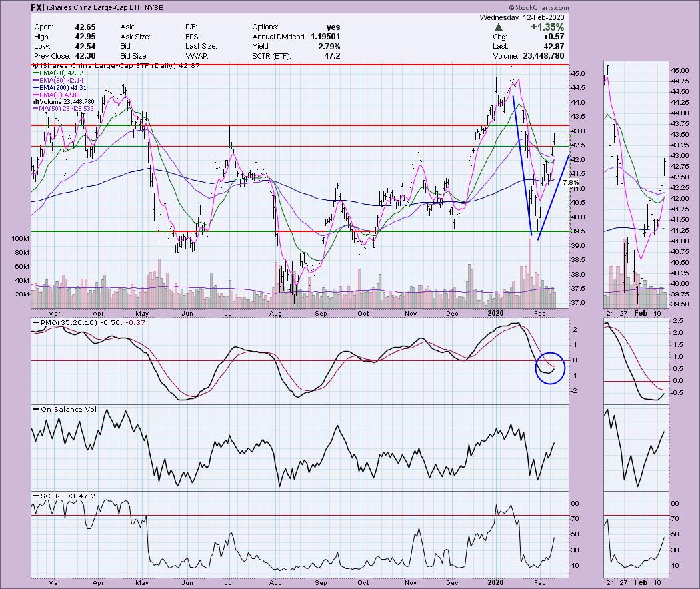The height and width of the screenshot is (589, 700).
Task: Click the Open value 42.65
Action: (x=85, y=27)
